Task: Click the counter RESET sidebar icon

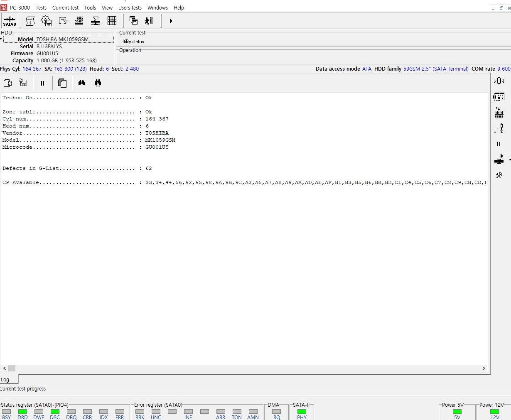Action: [x=499, y=113]
